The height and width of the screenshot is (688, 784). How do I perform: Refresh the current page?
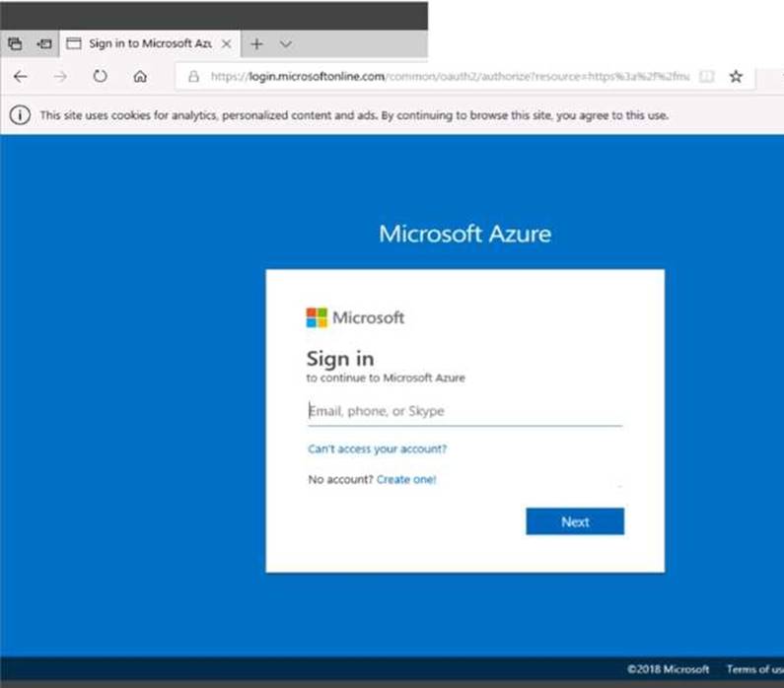pyautogui.click(x=100, y=77)
